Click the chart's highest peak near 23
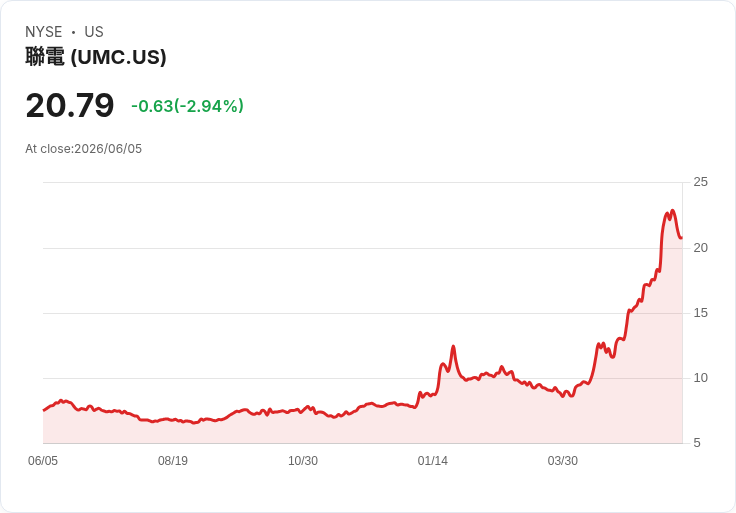The width and height of the screenshot is (736, 513). click(x=673, y=210)
